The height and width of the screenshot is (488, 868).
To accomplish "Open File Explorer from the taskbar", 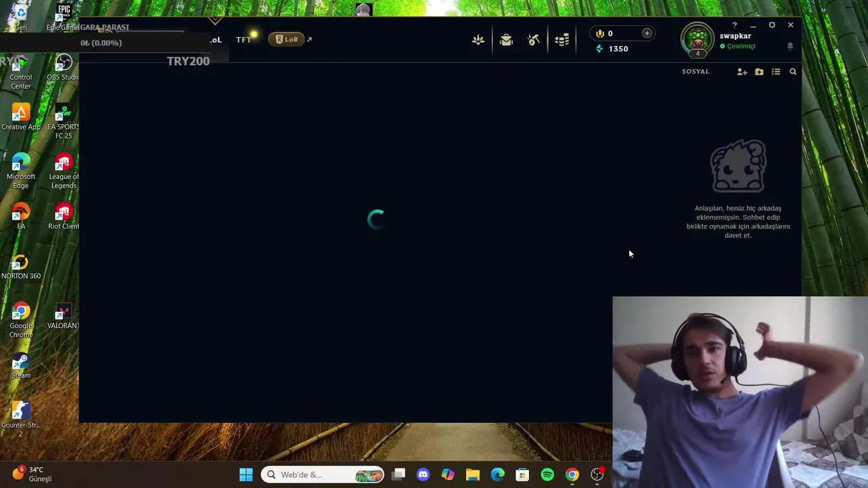I will [x=473, y=474].
